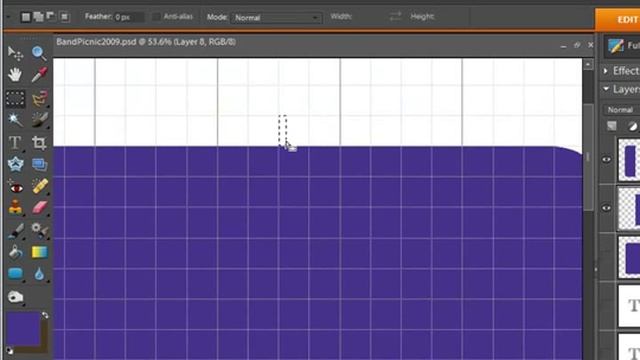Select the first T text layer thumbnail
Image resolution: width=640 pixels, height=360 pixels.
click(x=629, y=306)
